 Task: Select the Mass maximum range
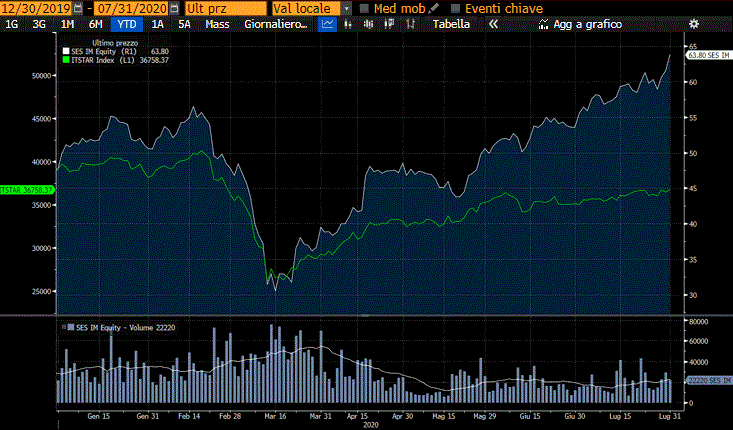pos(217,24)
